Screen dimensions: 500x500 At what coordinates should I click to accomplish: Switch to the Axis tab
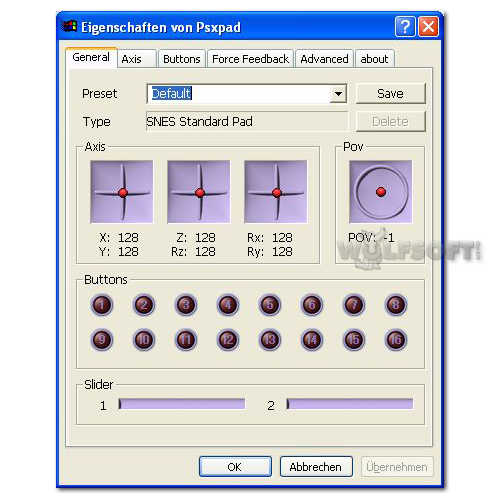(137, 59)
